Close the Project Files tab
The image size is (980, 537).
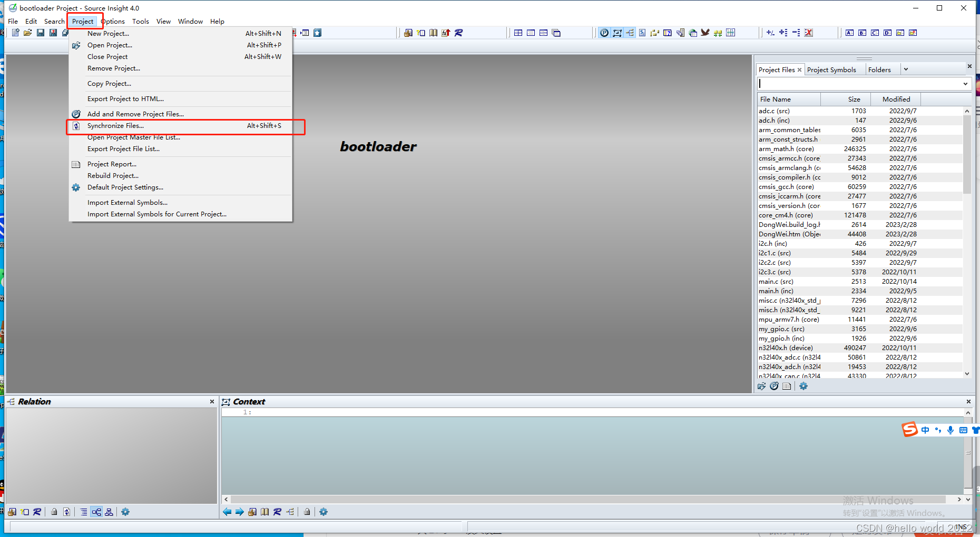click(x=799, y=69)
